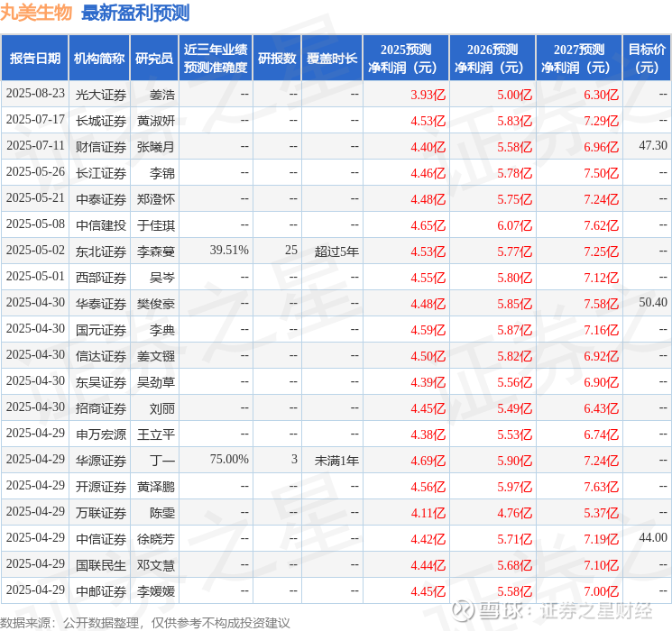
Task: Click the 2025预测净利润 column header
Action: point(406,59)
